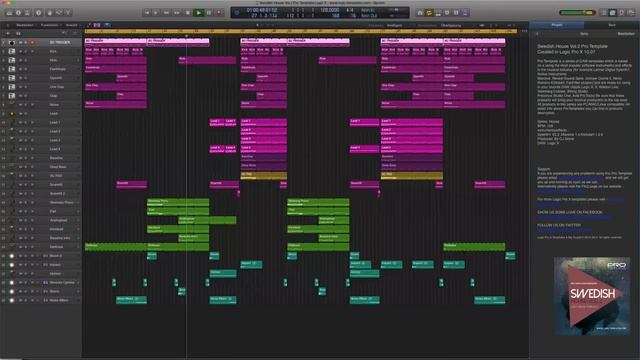The image size is (640, 360).
Task: Switch to the Track notes tab
Action: coord(611,25)
